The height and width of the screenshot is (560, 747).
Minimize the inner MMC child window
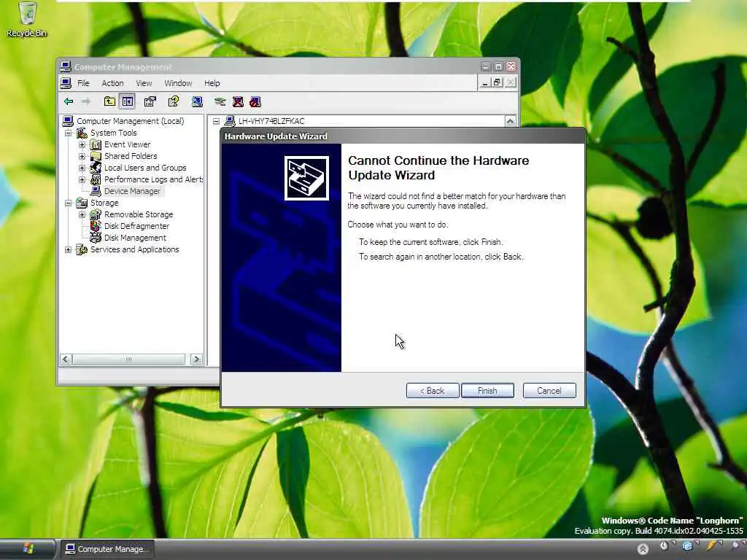[x=484, y=82]
